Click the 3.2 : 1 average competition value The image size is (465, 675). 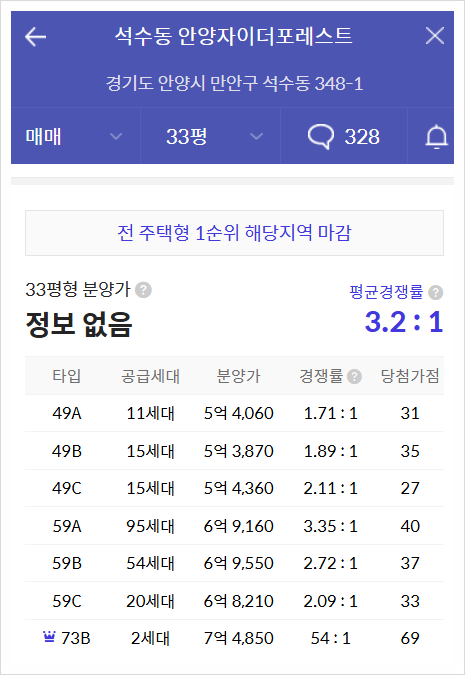404,322
